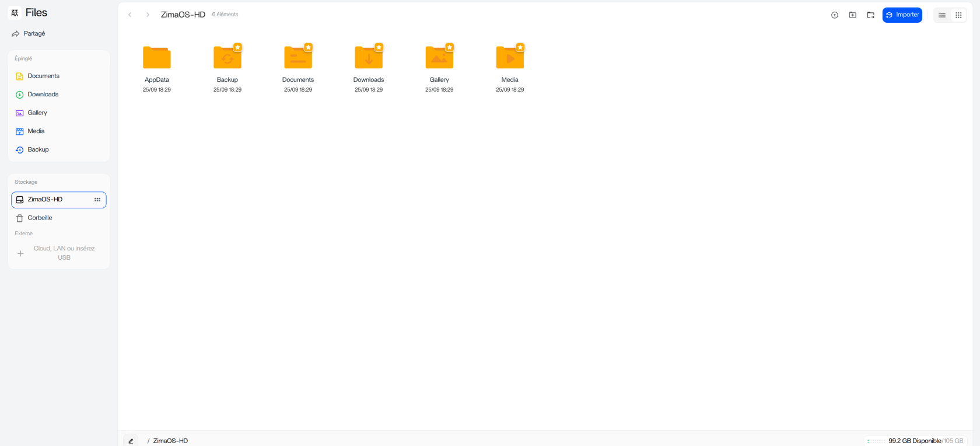Image resolution: width=980 pixels, height=446 pixels.
Task: Open Partagé shared section
Action: 34,34
